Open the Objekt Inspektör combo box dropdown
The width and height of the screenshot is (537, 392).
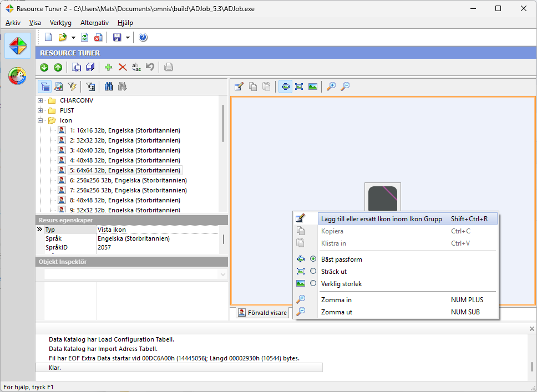tap(222, 274)
